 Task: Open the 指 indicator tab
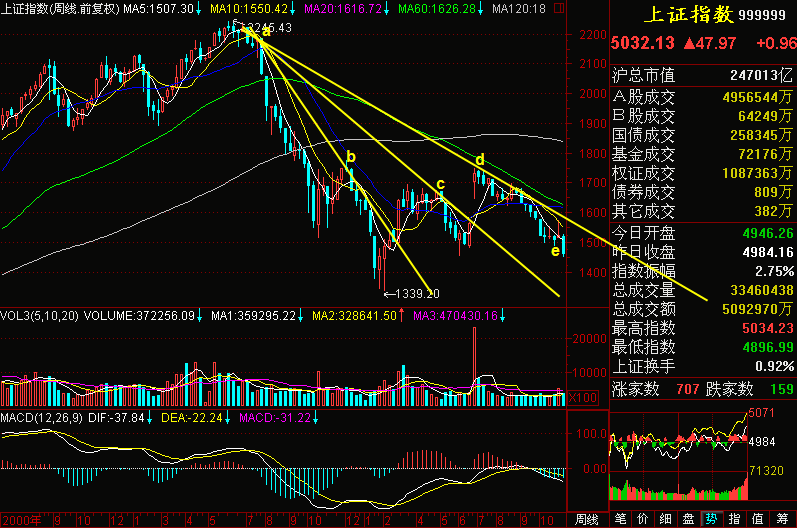(x=734, y=519)
